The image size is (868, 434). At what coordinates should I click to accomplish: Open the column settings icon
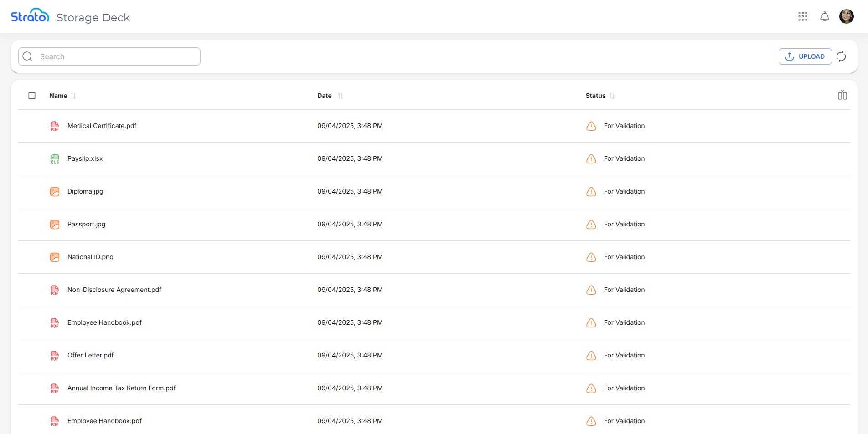842,95
